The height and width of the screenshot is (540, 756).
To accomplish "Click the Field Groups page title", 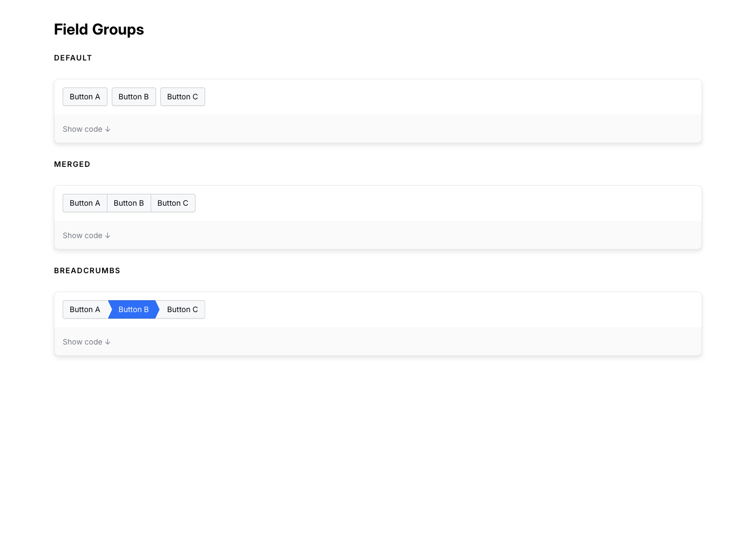I will click(99, 29).
